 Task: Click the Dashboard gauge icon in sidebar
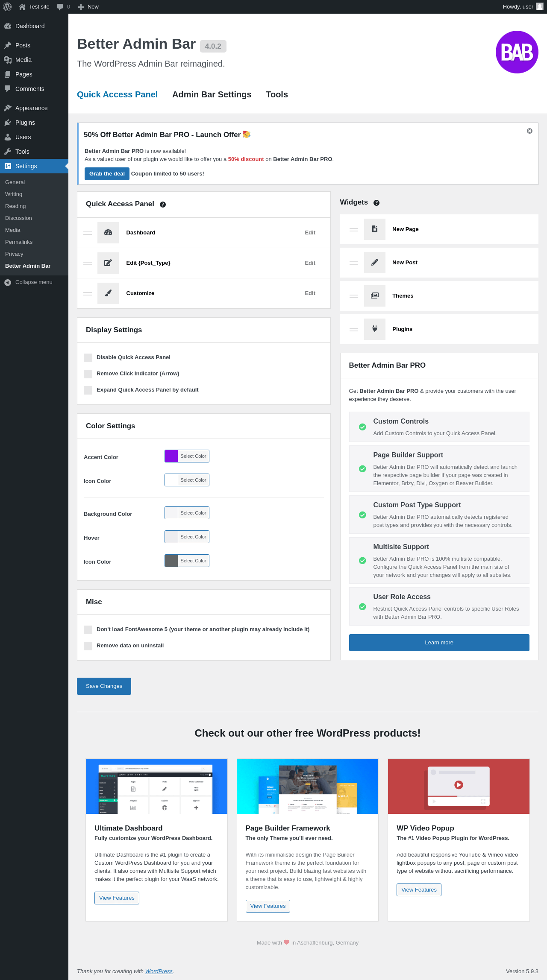[8, 26]
